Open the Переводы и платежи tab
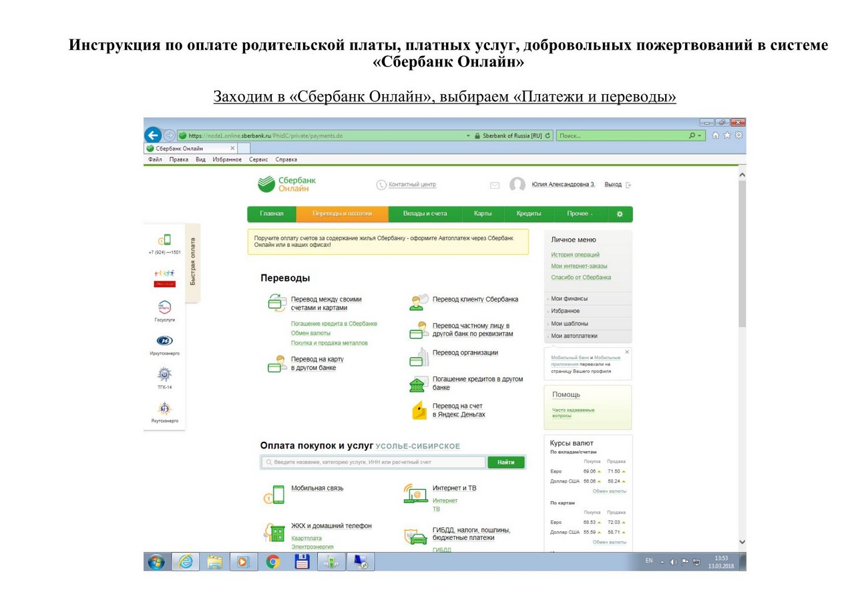The height and width of the screenshot is (614, 868). (342, 214)
